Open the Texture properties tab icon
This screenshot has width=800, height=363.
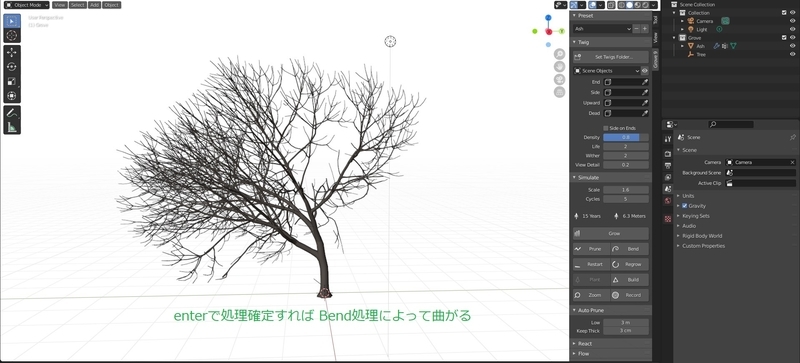tap(668, 219)
